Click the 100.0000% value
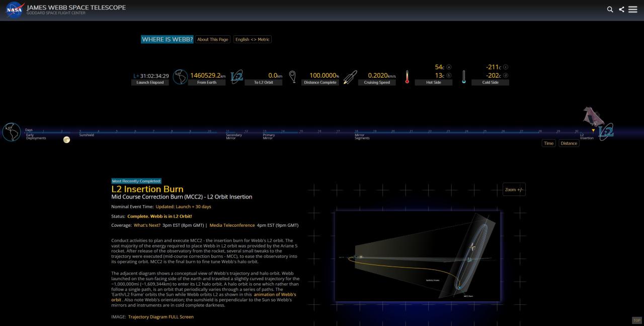Image resolution: width=644 pixels, height=326 pixels. [x=324, y=76]
